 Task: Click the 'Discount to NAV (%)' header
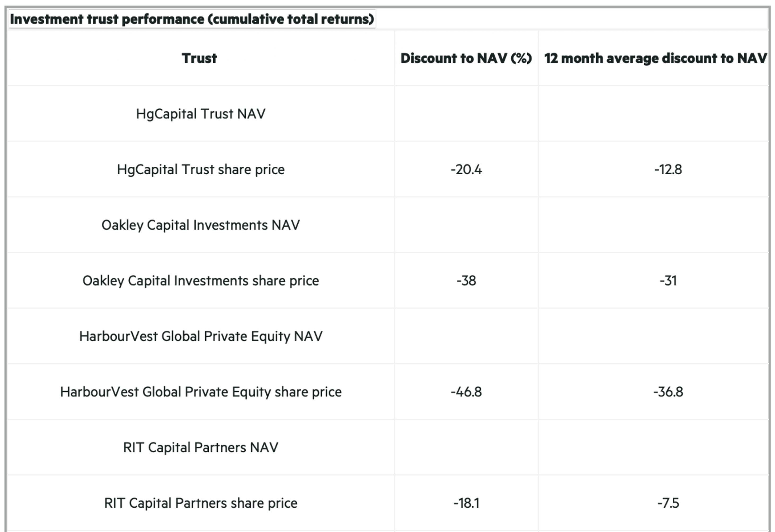tap(466, 58)
